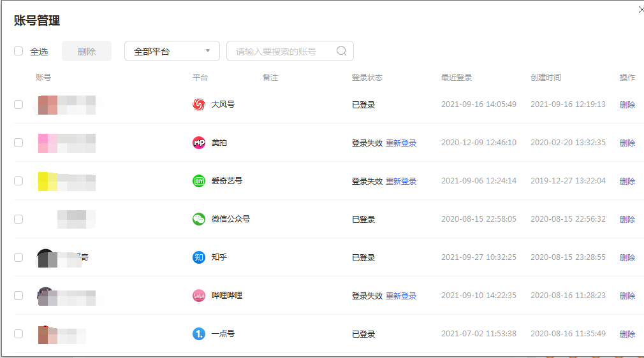Click last login 2021-09-16 14:05:49
Image resolution: width=644 pixels, height=358 pixels.
(x=479, y=104)
